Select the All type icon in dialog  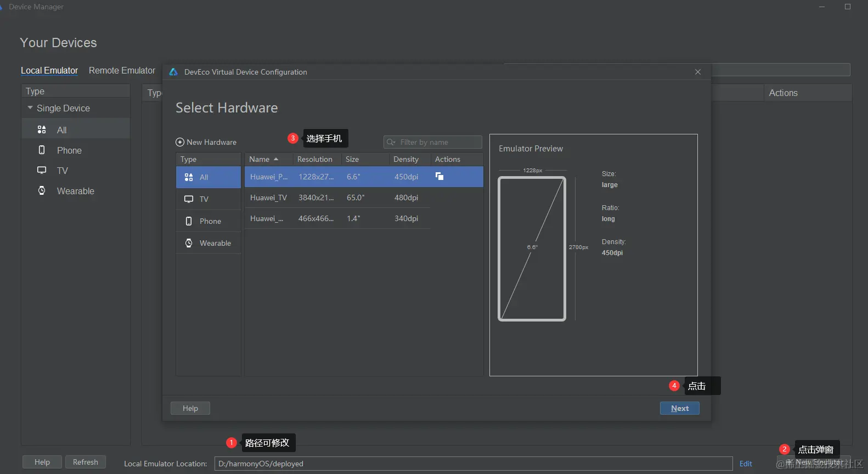[189, 177]
